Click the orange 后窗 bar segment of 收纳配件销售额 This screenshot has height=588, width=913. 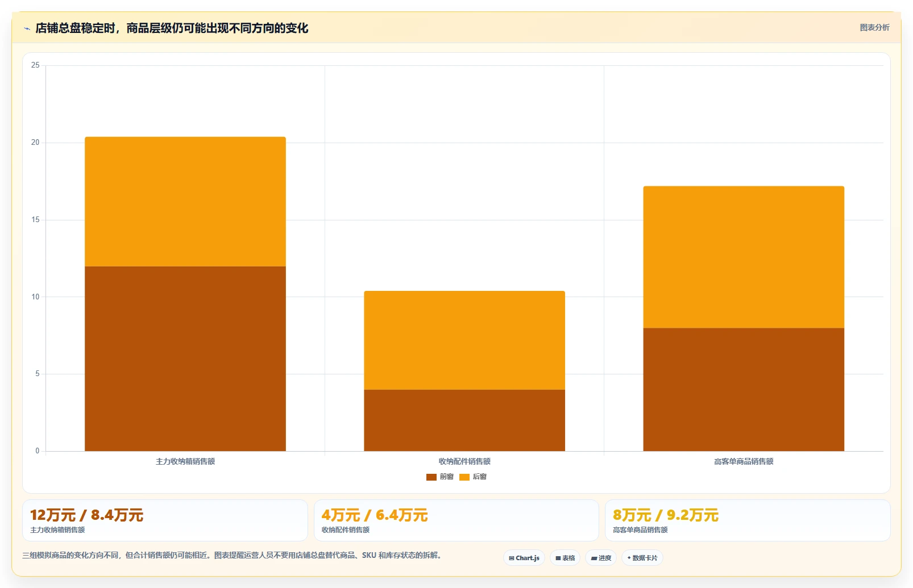click(464, 340)
